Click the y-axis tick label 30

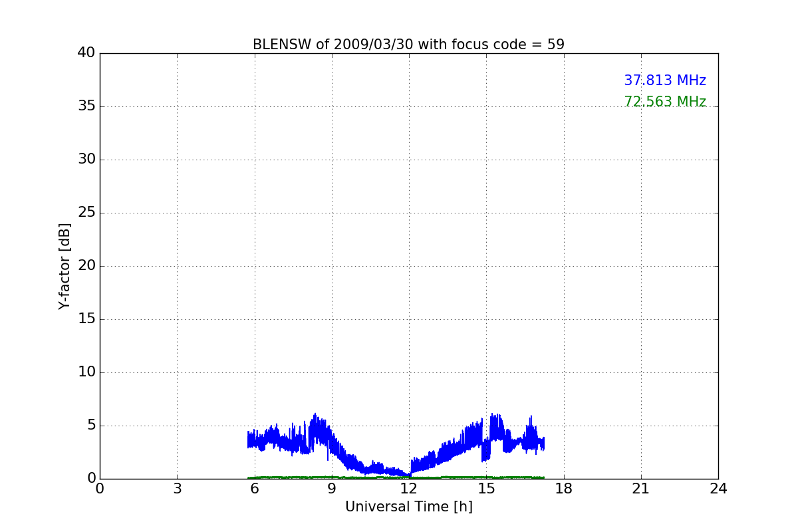point(86,160)
